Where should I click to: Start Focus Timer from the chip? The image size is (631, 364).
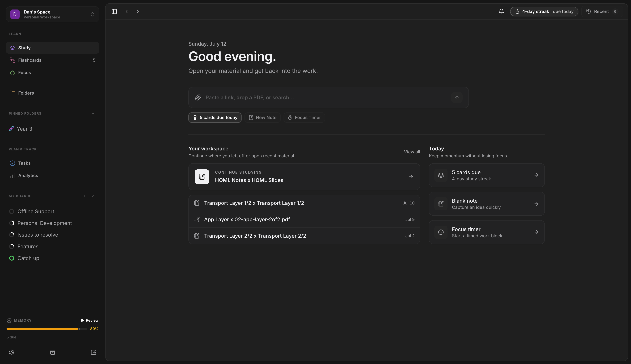point(304,118)
